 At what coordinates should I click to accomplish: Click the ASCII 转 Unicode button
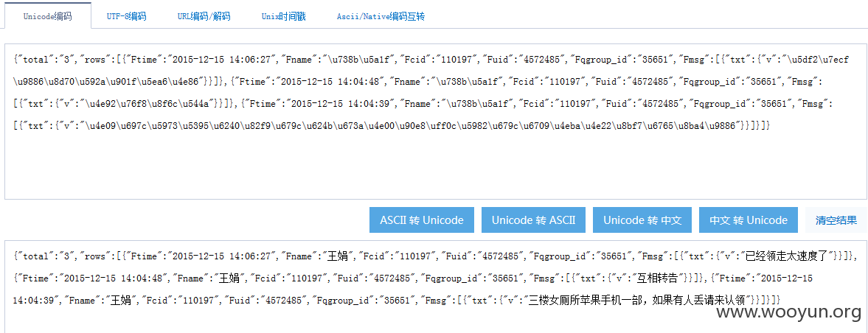(422, 220)
